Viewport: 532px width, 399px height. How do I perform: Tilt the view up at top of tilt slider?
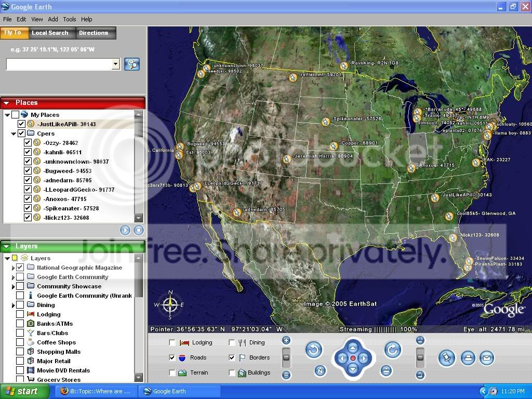point(420,340)
